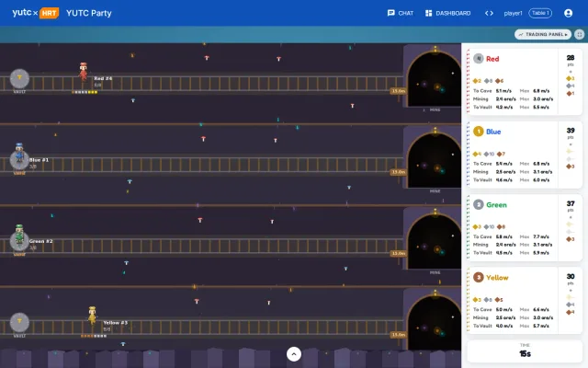Click the 15.0m distance sign in Green's lane

pos(398,253)
